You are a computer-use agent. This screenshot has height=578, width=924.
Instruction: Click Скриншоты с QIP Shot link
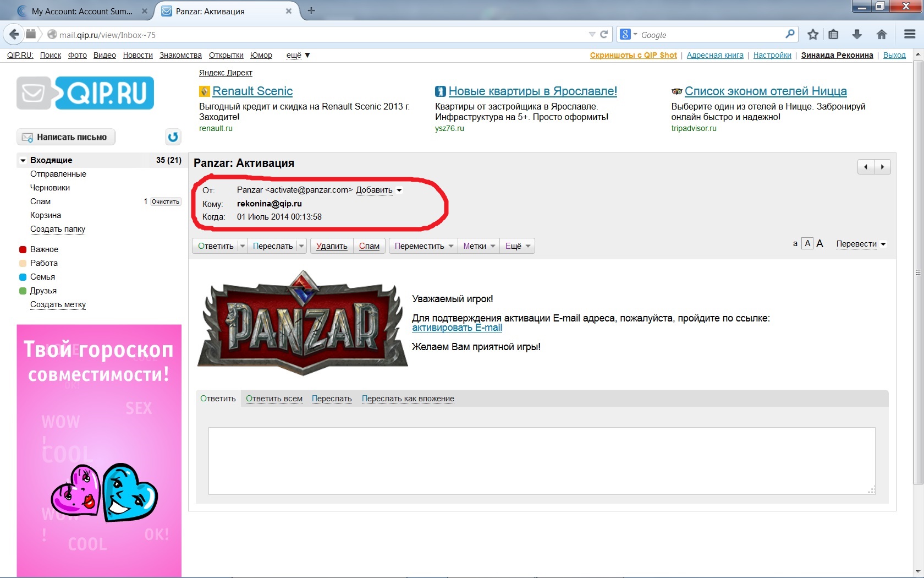click(x=633, y=55)
